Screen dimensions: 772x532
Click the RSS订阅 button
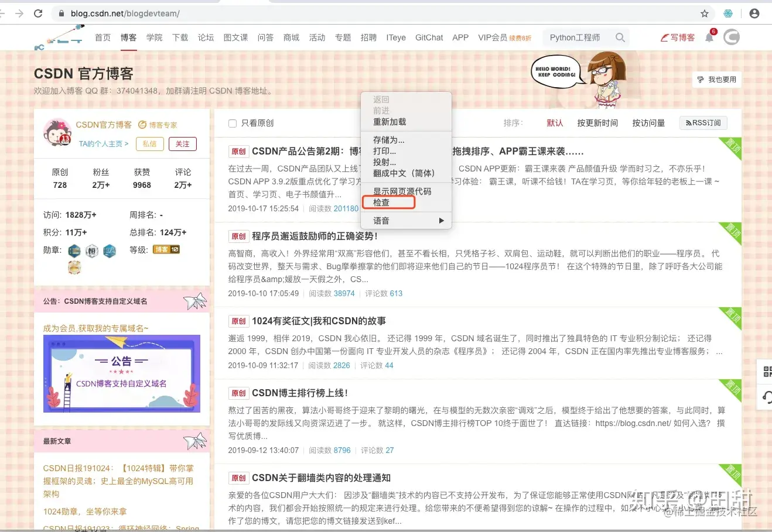coord(703,123)
